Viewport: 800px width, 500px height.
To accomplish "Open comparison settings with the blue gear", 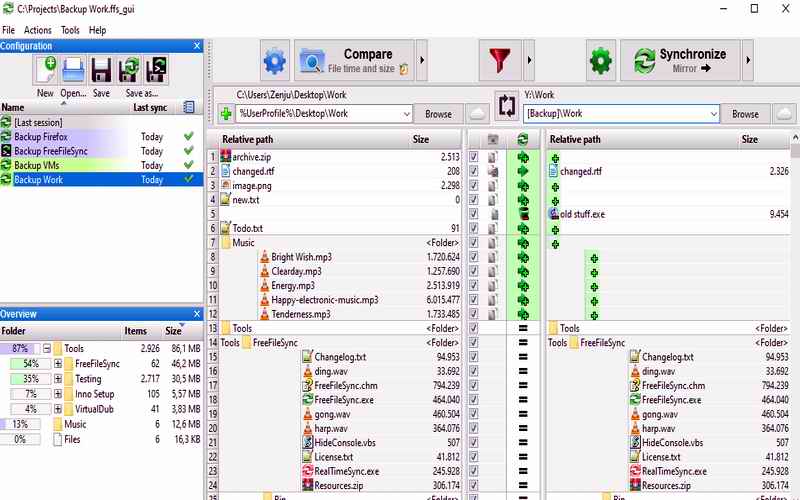I will coord(274,62).
